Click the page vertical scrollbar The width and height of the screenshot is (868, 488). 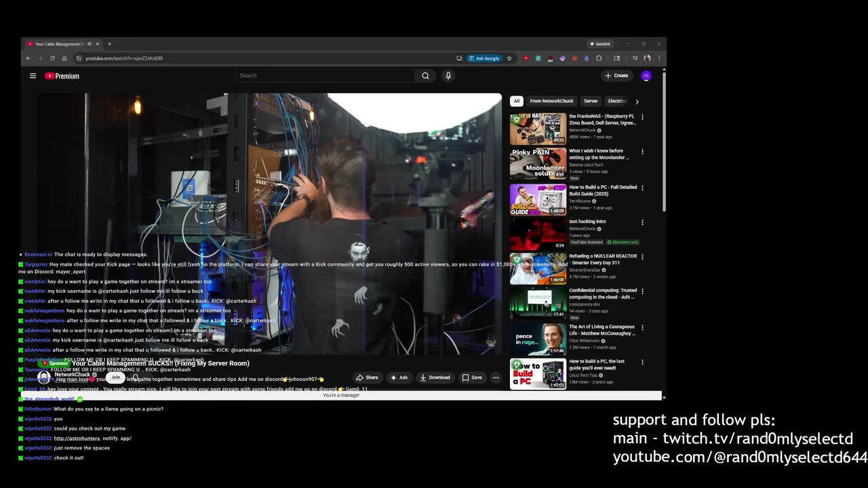[x=664, y=142]
